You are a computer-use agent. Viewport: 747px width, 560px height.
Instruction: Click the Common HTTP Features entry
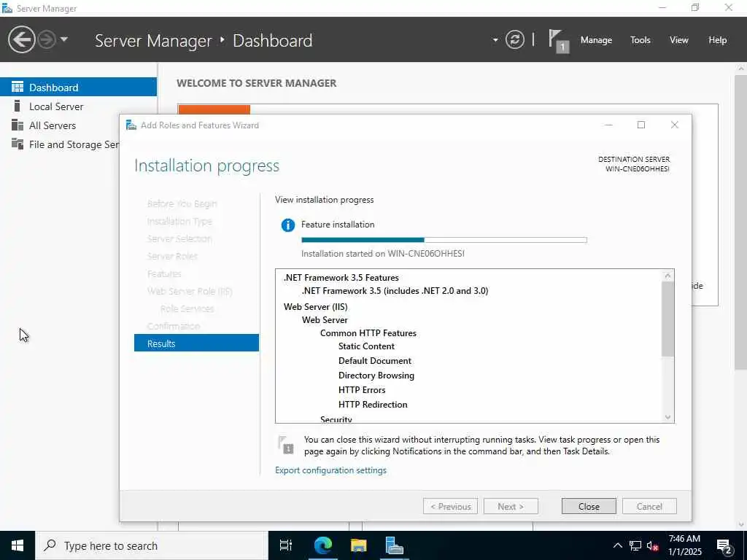pos(368,332)
